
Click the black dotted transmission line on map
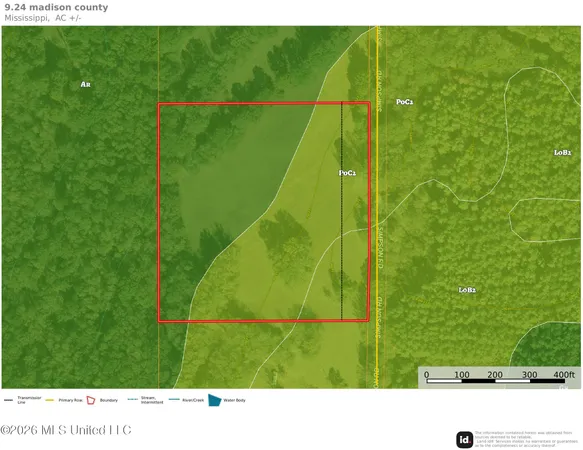[x=342, y=210]
